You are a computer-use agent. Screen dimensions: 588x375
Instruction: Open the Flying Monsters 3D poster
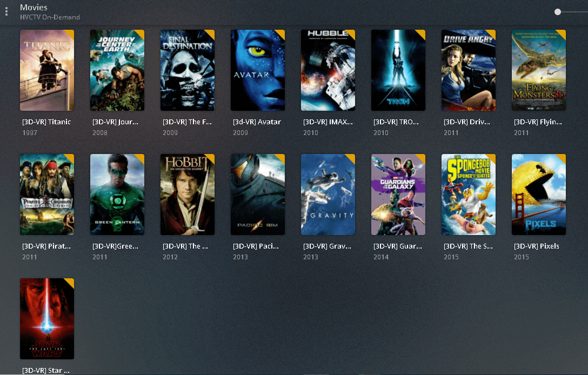tap(538, 70)
